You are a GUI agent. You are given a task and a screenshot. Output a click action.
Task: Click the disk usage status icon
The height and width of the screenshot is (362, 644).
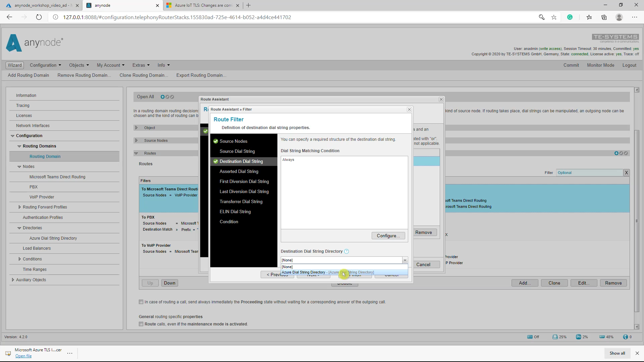[x=555, y=337]
